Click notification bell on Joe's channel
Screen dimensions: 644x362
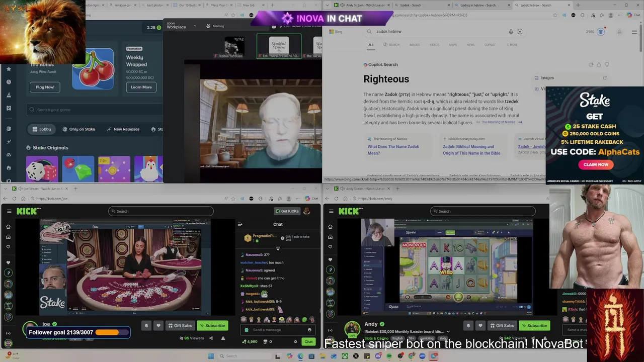click(146, 325)
